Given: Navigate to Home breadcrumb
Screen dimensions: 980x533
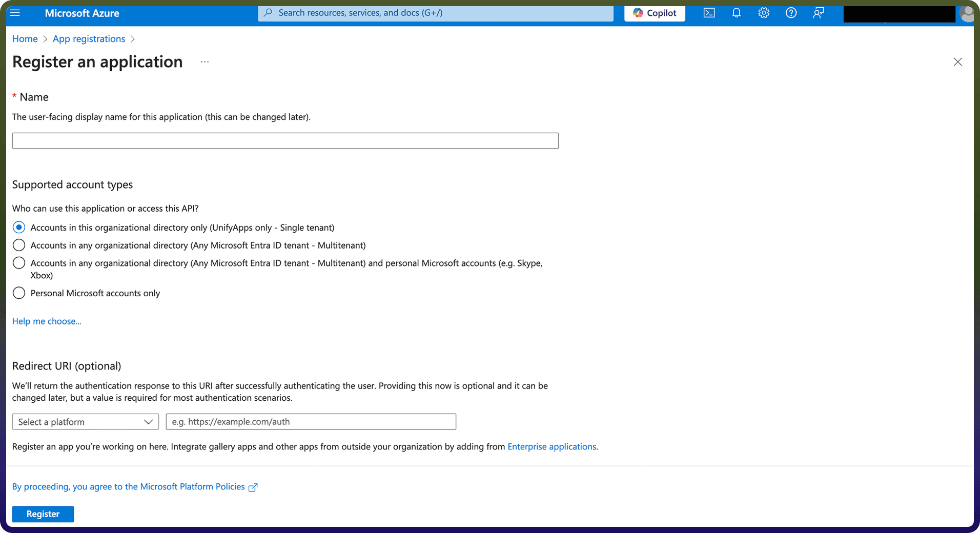Looking at the screenshot, I should (25, 39).
